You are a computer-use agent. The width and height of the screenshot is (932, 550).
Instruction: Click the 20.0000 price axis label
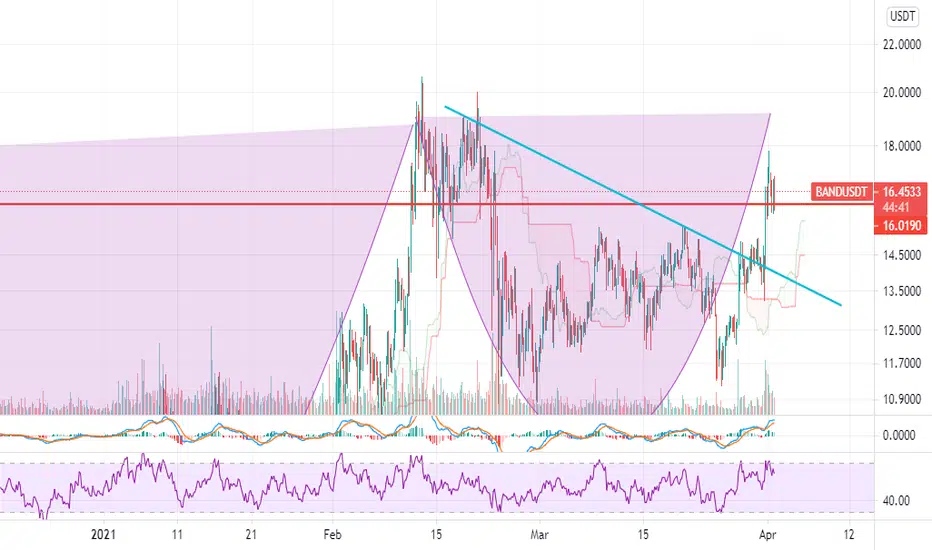(902, 92)
